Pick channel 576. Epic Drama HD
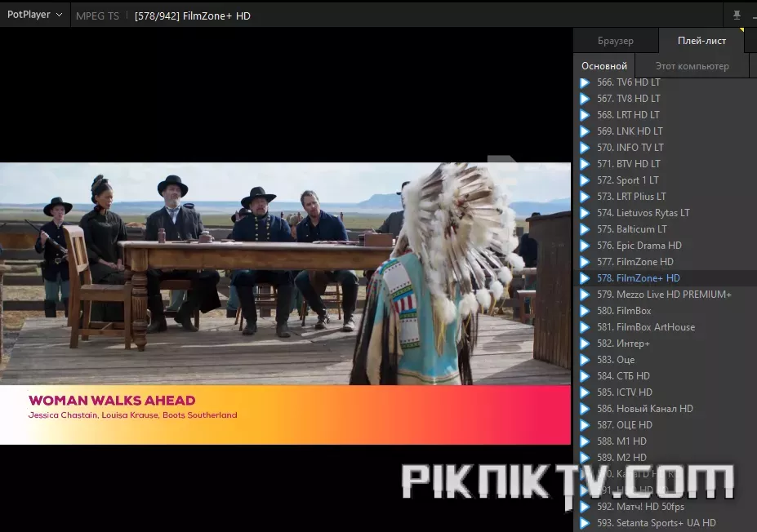 coord(639,246)
